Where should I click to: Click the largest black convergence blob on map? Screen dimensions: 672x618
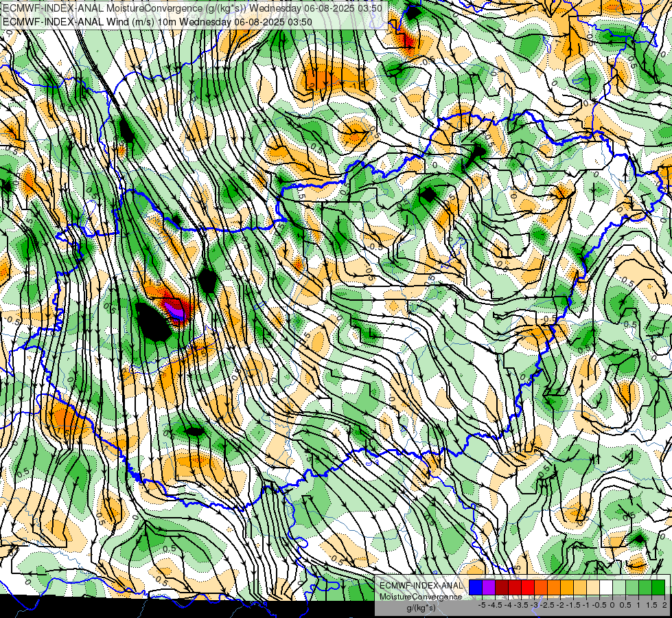pyautogui.click(x=153, y=321)
